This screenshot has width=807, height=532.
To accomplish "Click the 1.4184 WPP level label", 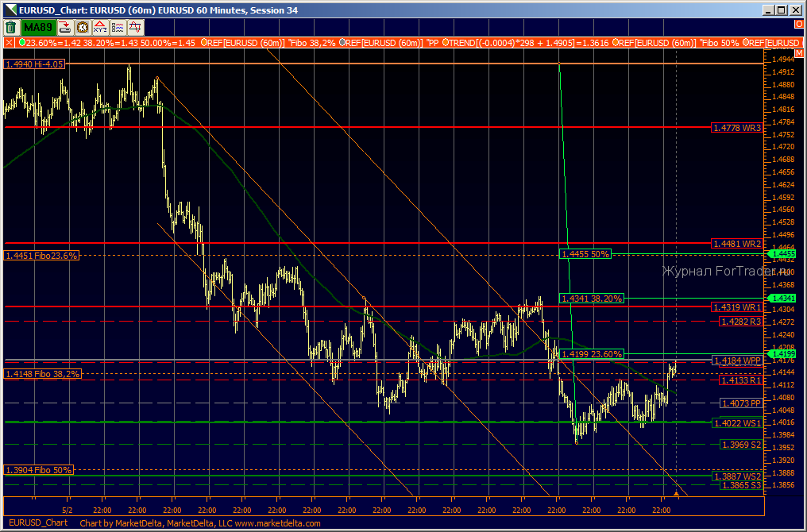I will click(737, 360).
